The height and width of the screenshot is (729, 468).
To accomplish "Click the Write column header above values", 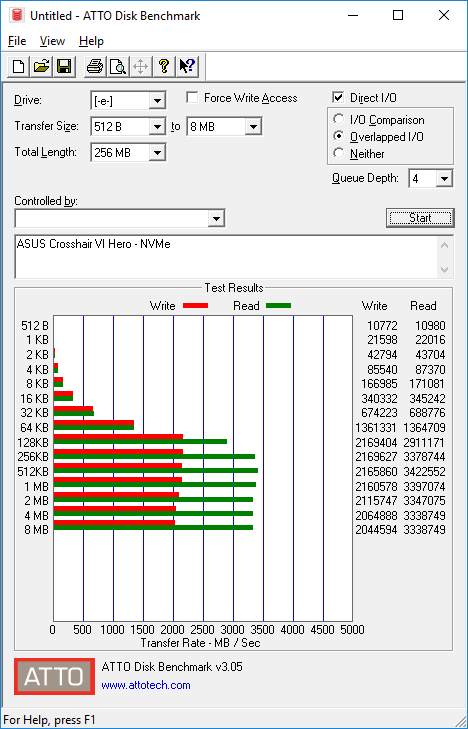I will coord(375,306).
